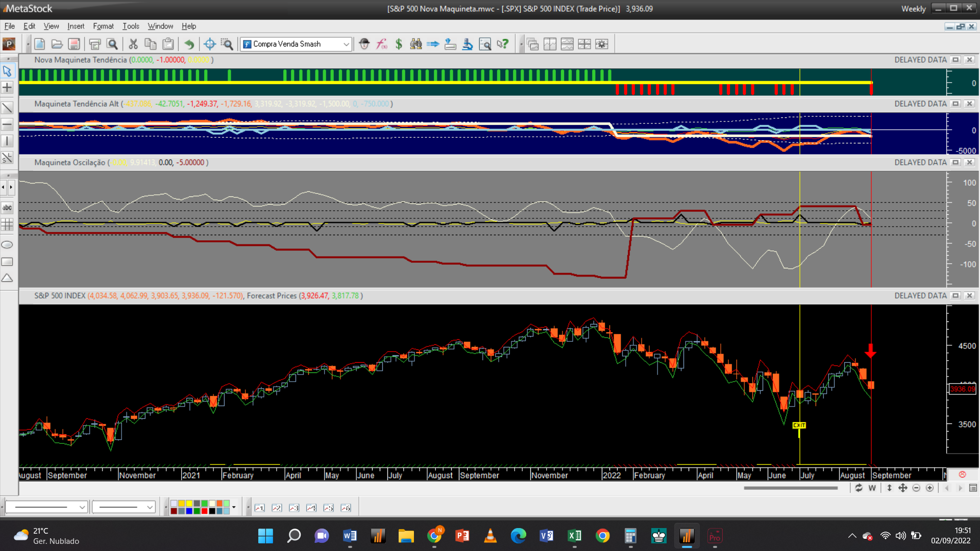Select the ellipse drawing tool
The width and height of the screenshot is (980, 551).
point(7,245)
